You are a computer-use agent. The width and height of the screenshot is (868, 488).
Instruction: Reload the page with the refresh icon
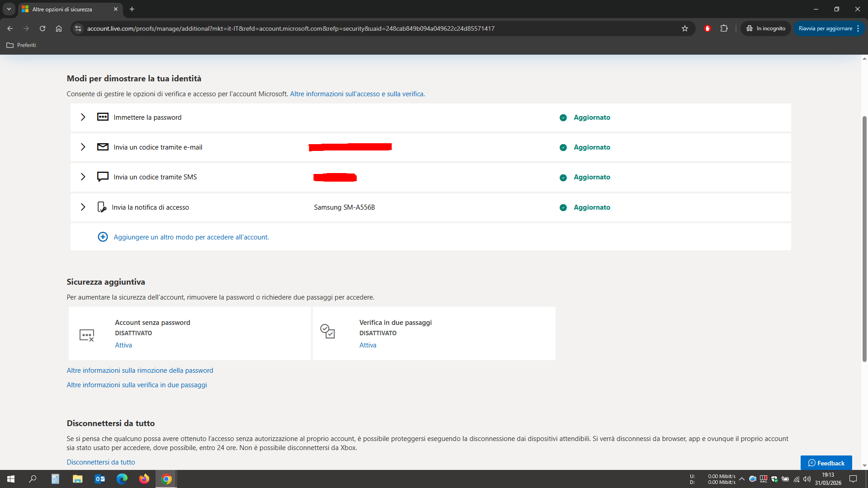click(x=42, y=28)
